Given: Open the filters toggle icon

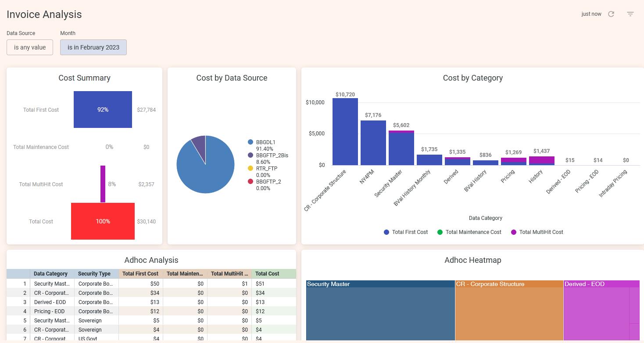Looking at the screenshot, I should coord(630,14).
